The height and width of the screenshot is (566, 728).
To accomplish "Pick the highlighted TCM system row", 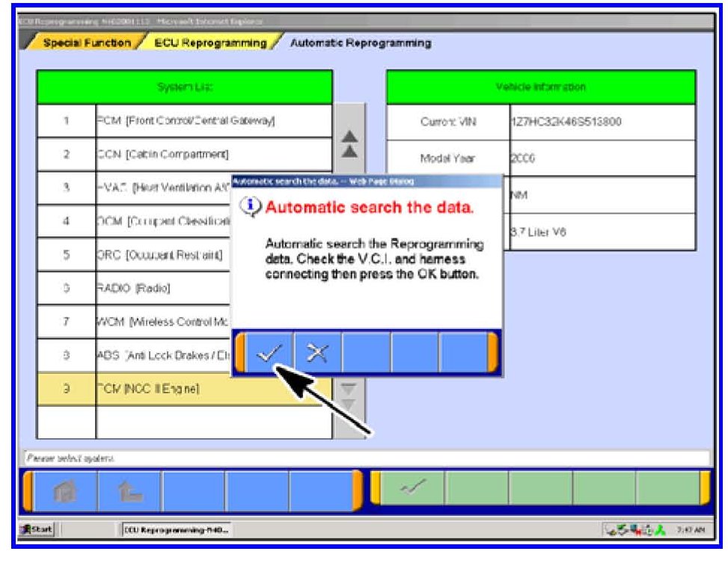I will (x=213, y=389).
